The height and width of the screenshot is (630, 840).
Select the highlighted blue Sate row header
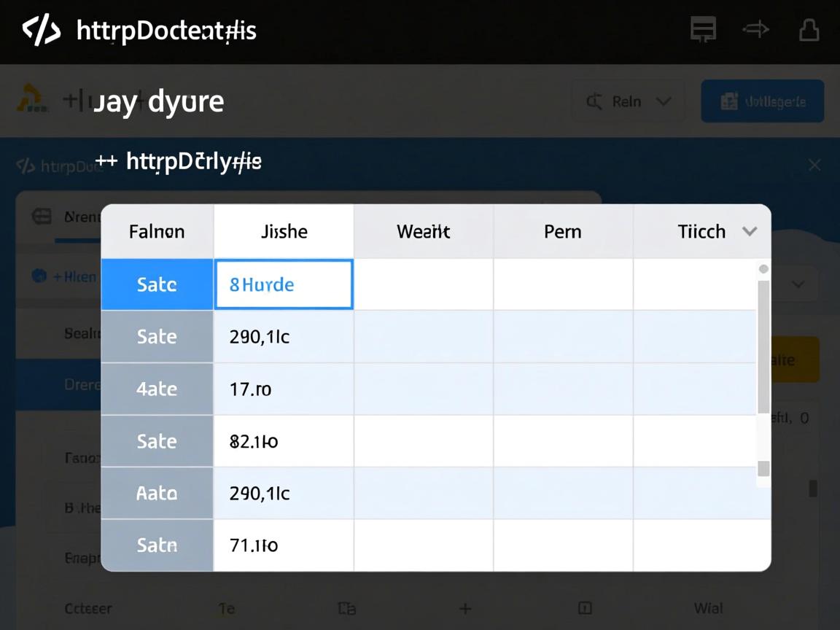click(157, 284)
